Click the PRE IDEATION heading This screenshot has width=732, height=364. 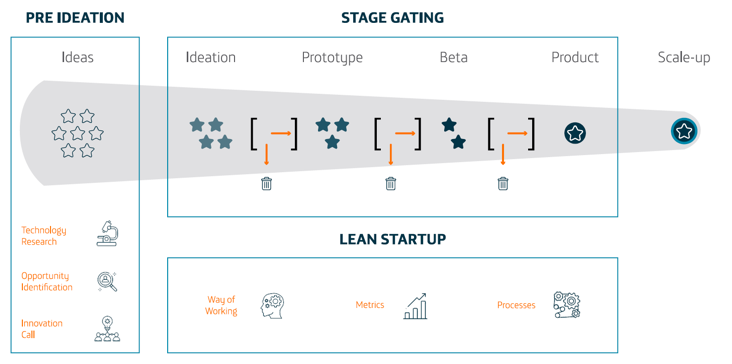[x=75, y=18]
